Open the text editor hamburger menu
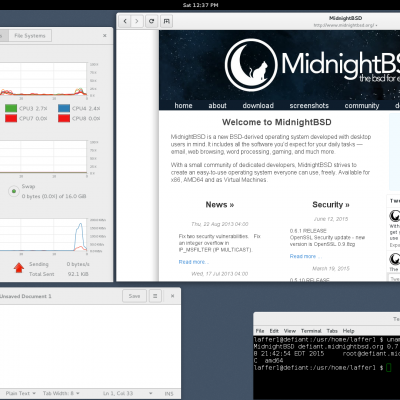The height and width of the screenshot is (400, 400). click(155, 296)
